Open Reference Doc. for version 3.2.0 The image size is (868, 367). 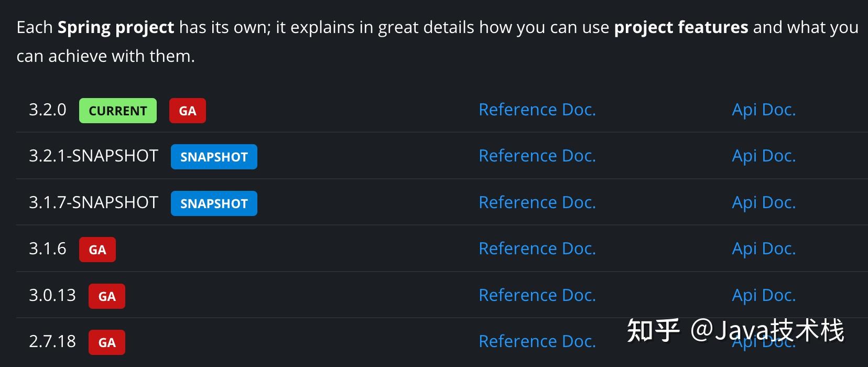tap(537, 110)
